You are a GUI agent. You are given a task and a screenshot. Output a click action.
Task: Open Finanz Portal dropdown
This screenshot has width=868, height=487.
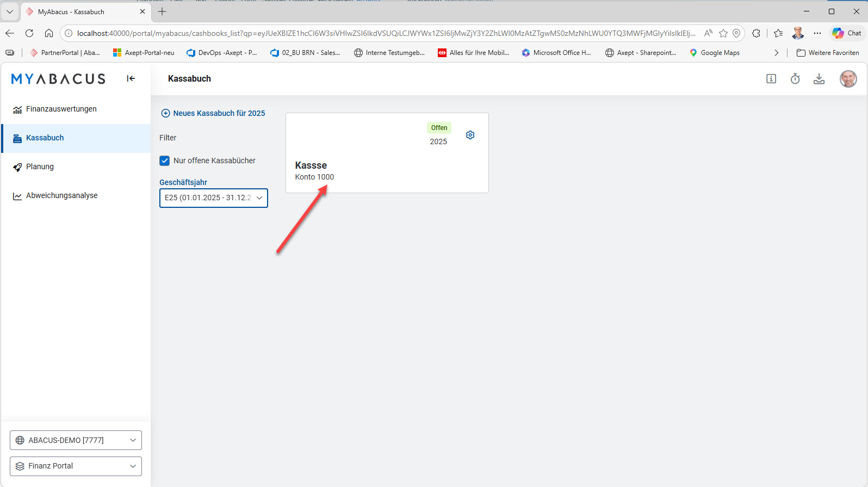pyautogui.click(x=76, y=466)
